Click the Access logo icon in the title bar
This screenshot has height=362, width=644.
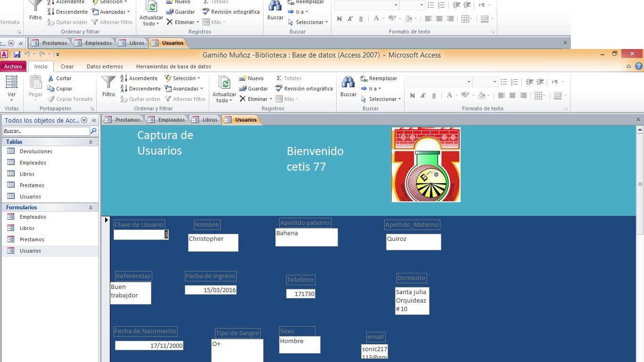pyautogui.click(x=4, y=55)
